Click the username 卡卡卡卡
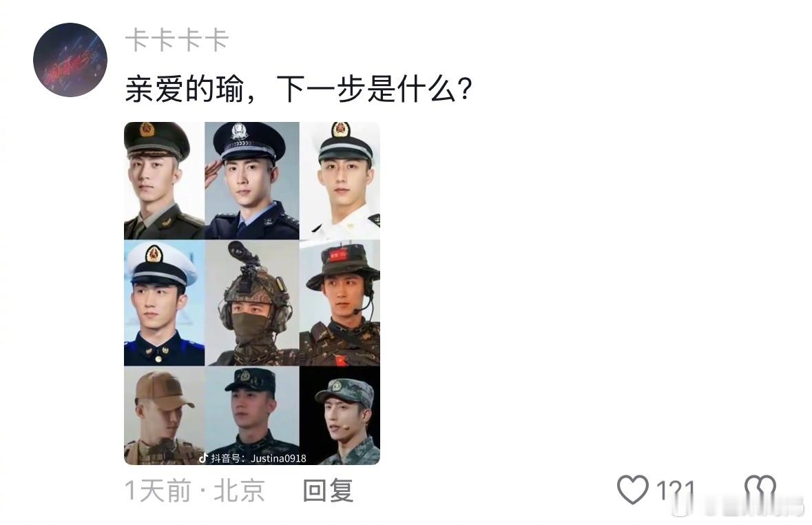This screenshot has height=525, width=812. click(176, 40)
